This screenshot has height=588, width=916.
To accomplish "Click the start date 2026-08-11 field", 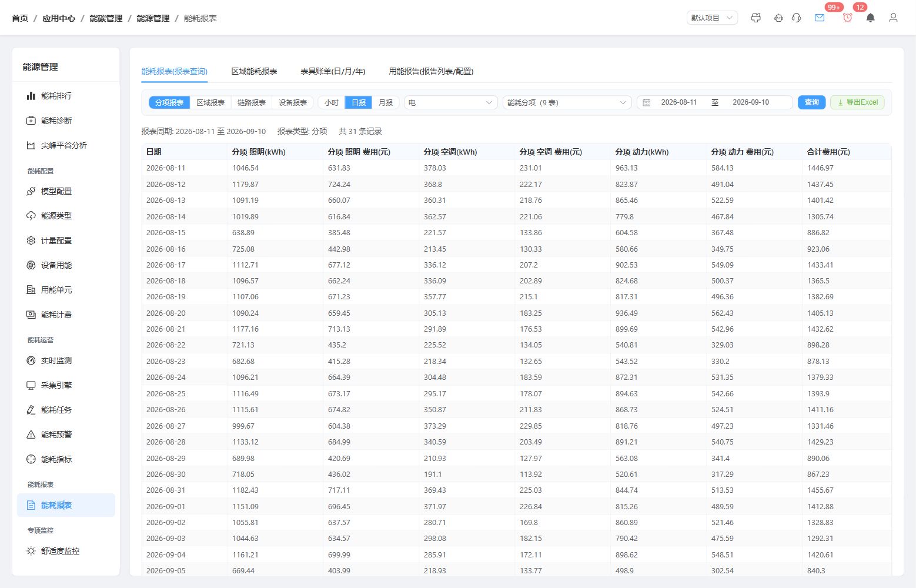I will 678,102.
